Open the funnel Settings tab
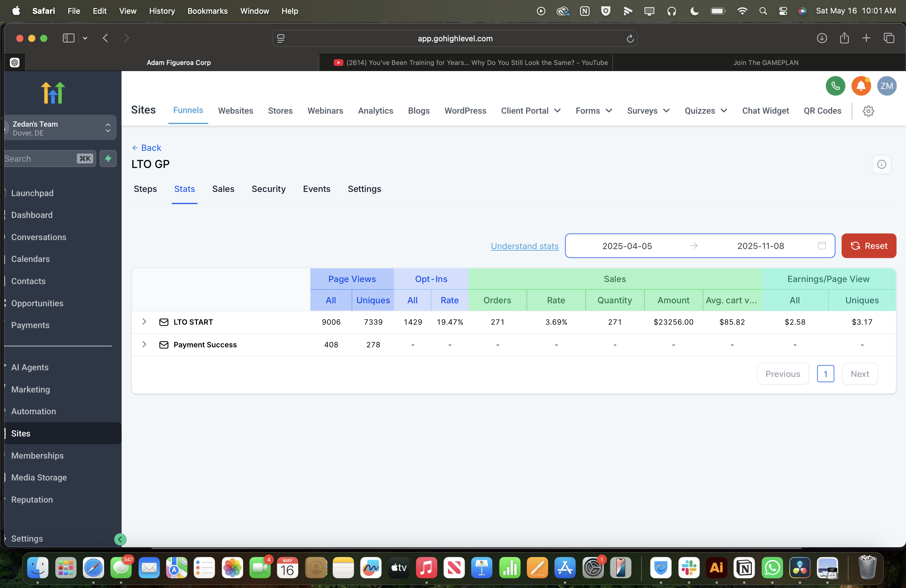The image size is (906, 588). point(364,189)
